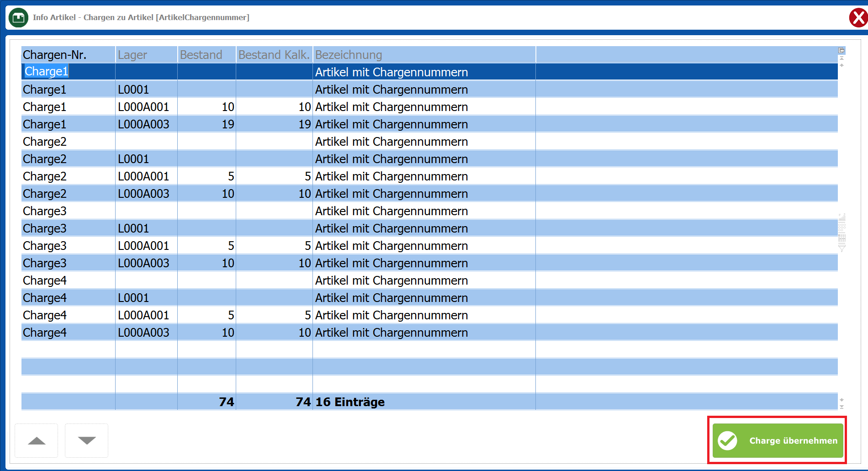This screenshot has width=868, height=471.
Task: Close the Info Artikel window
Action: click(858, 18)
